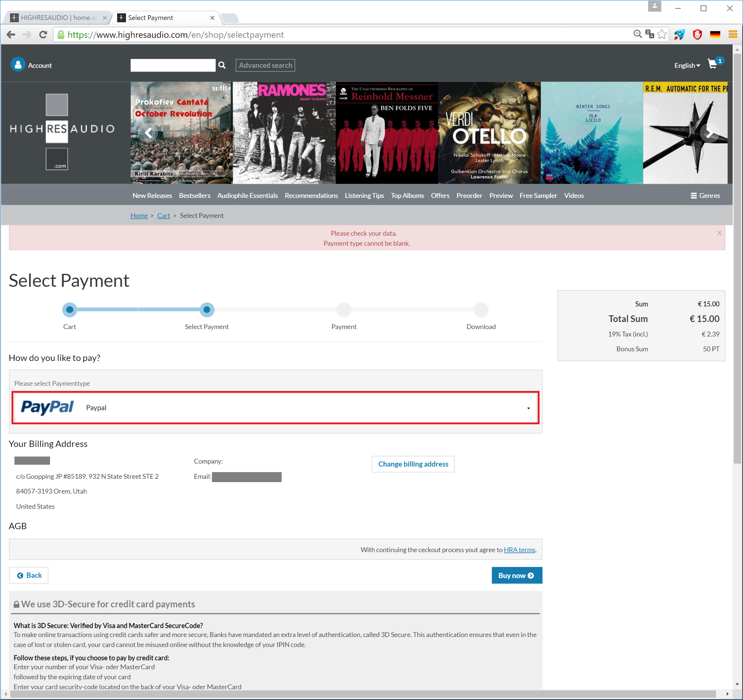
Task: Open the Prokofiev Cantata album cover
Action: pos(182,133)
